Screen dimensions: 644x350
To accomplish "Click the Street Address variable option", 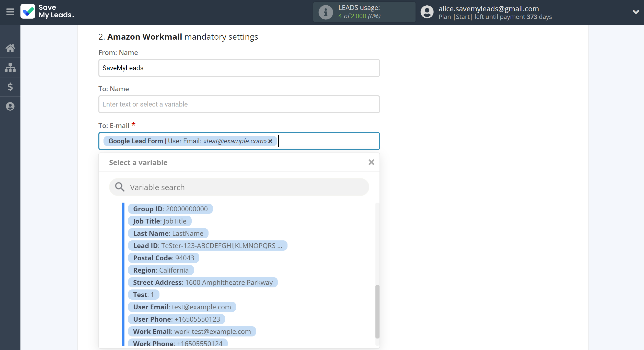I will coord(203,282).
